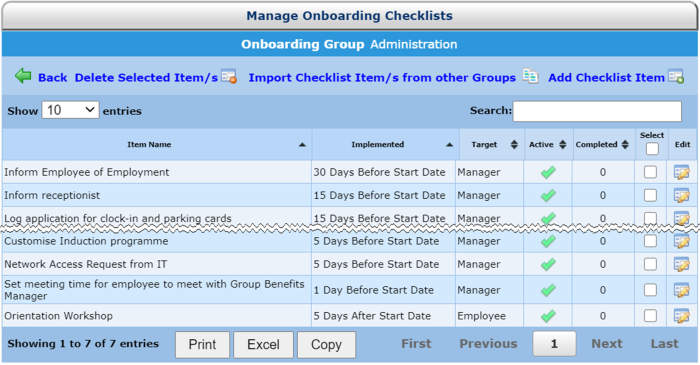Edit the Inform Employee of Employment item
The height and width of the screenshot is (365, 700).
click(682, 172)
